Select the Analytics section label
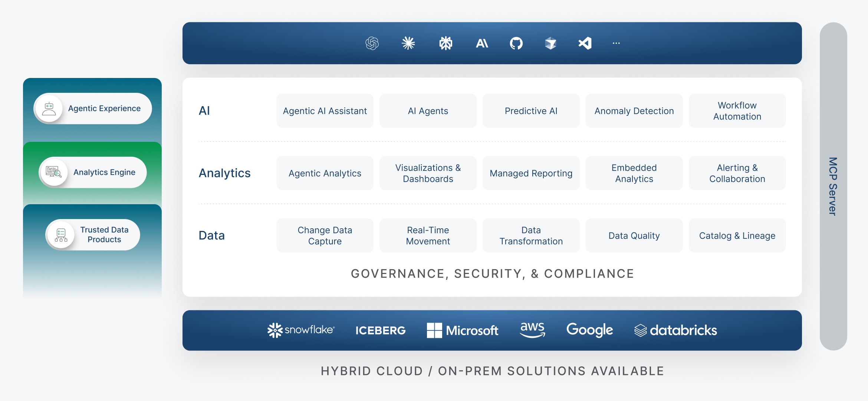Viewport: 868px width, 401px height. pos(224,173)
